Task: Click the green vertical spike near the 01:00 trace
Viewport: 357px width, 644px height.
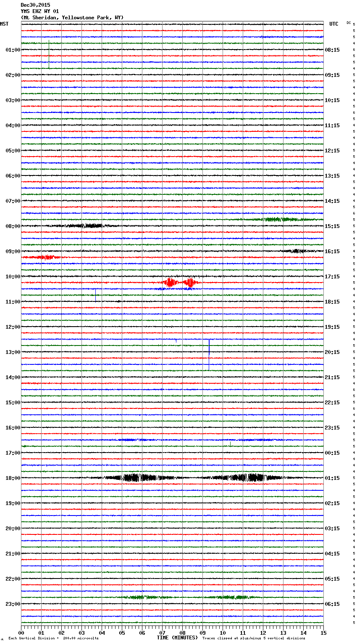Action: tap(49, 54)
